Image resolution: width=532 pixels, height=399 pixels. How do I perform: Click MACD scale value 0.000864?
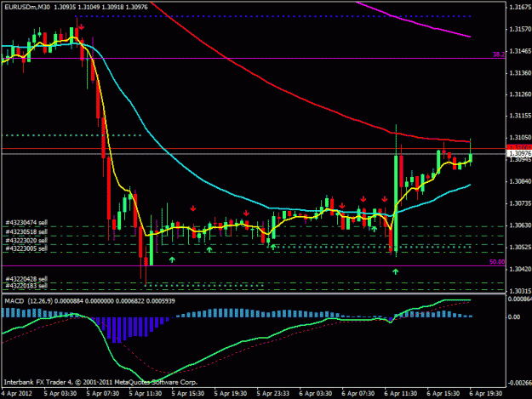519,299
